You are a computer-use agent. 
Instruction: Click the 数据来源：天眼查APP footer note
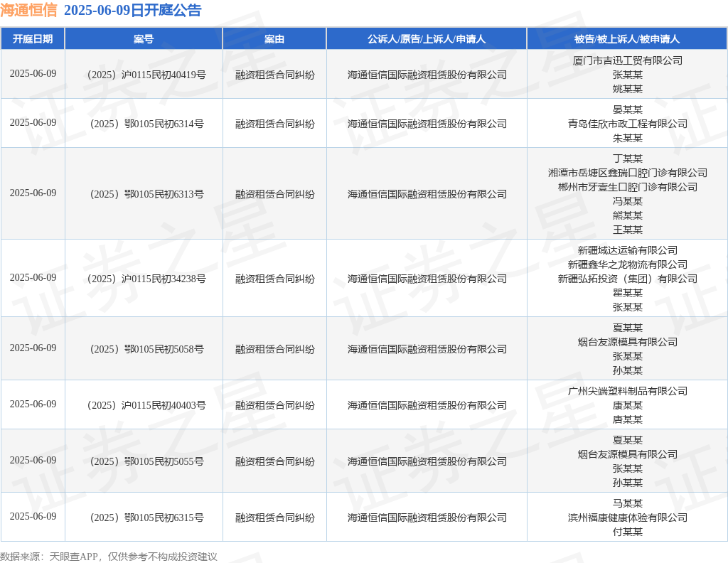tap(109, 557)
